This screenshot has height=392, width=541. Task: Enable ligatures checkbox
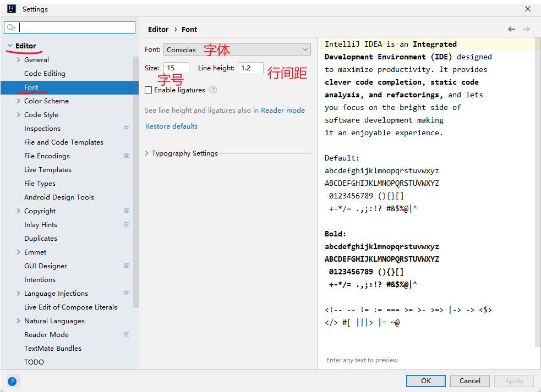149,90
